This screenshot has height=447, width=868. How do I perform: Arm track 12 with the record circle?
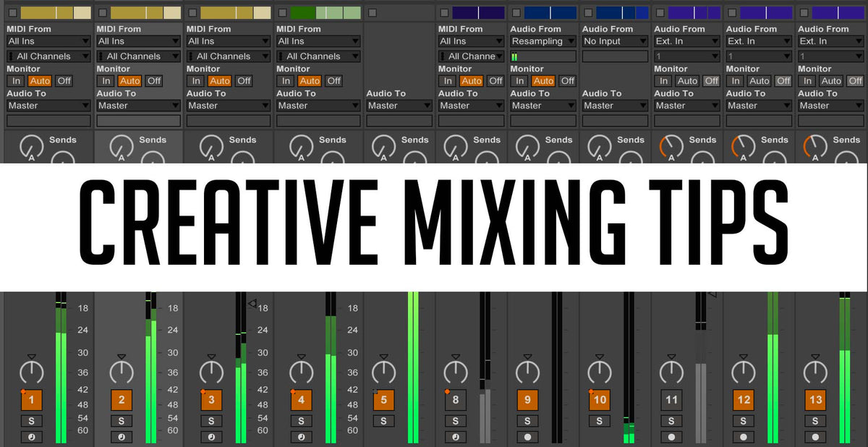click(x=744, y=437)
